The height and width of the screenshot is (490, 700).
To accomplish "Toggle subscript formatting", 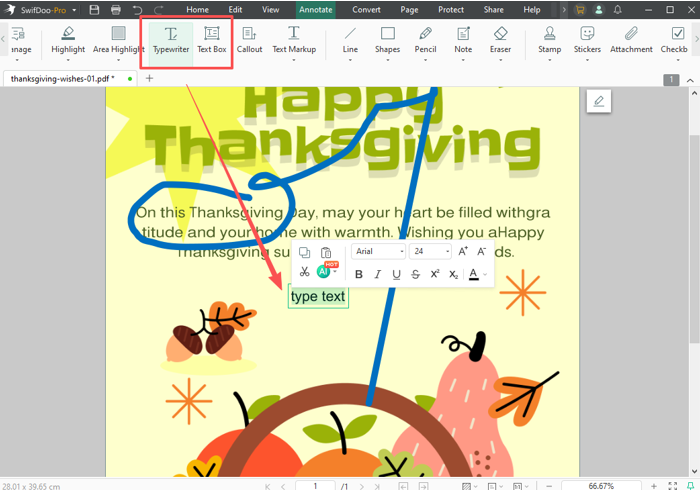I will [454, 274].
